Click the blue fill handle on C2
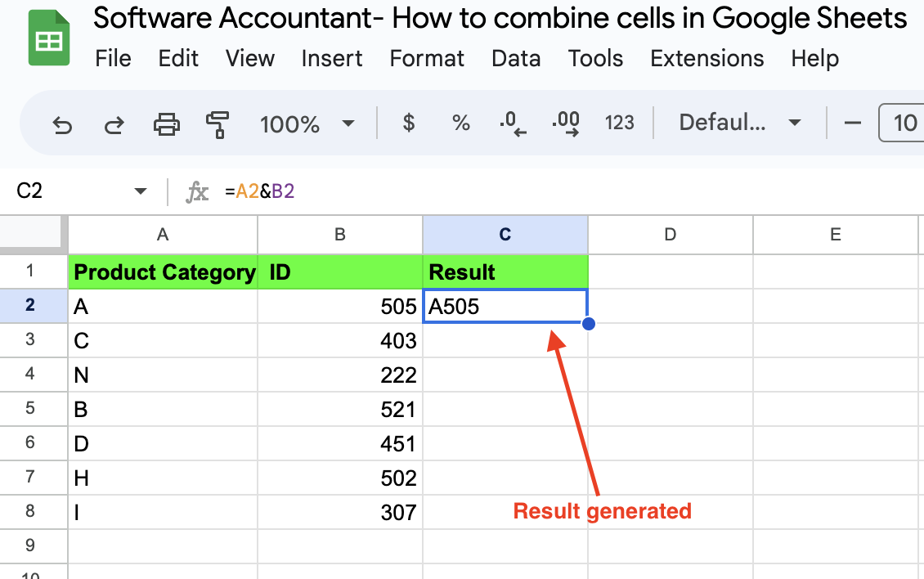Screen dimensions: 924x579 point(588,324)
